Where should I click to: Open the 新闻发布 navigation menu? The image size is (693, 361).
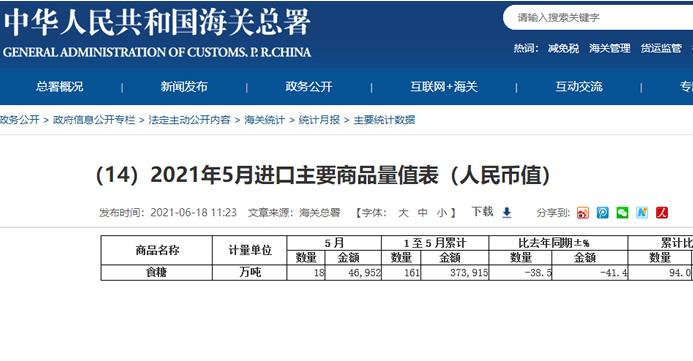(x=184, y=87)
